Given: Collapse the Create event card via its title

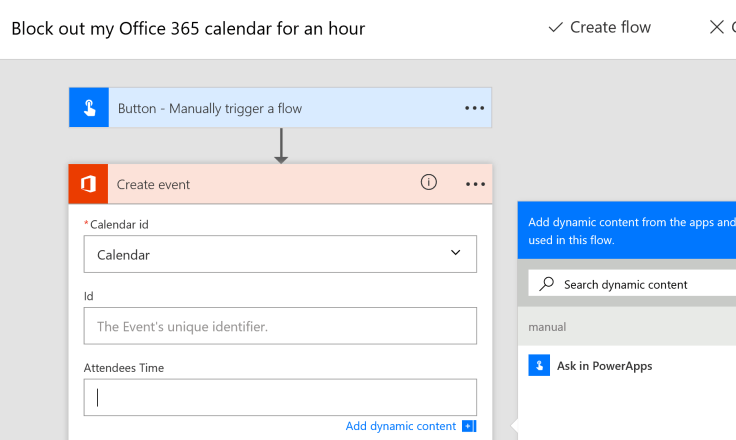Looking at the screenshot, I should [x=153, y=184].
